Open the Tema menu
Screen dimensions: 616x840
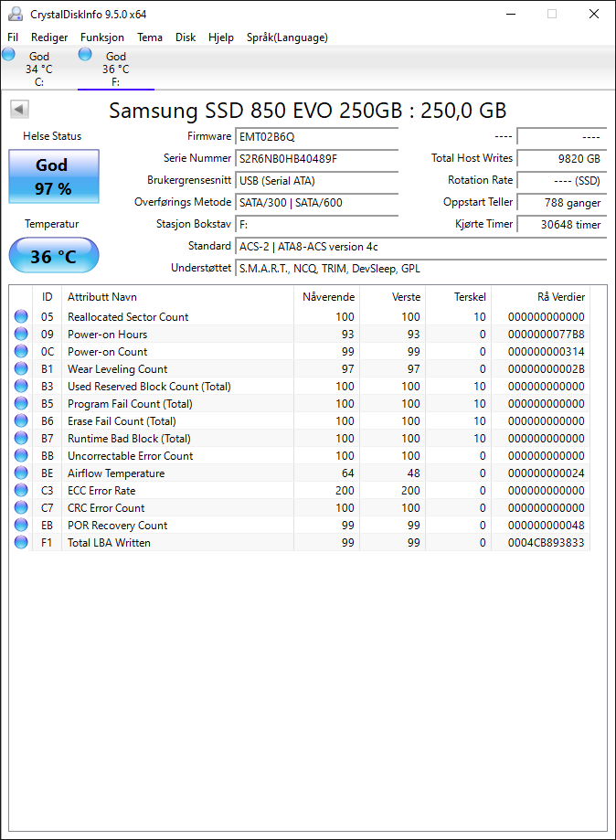click(150, 37)
